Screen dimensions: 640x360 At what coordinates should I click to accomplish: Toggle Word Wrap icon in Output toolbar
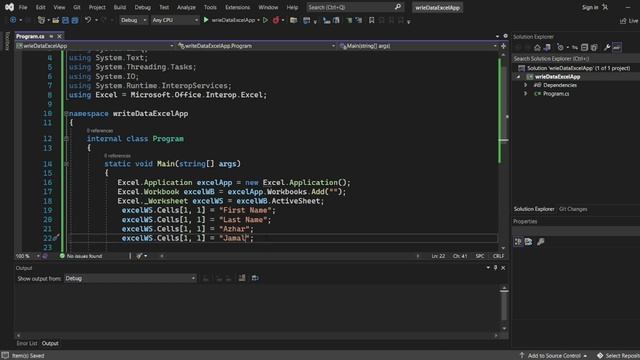coord(255,278)
